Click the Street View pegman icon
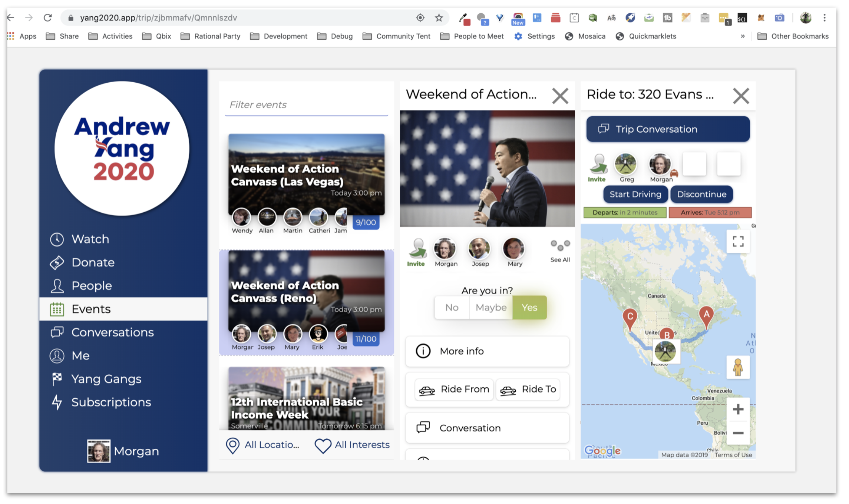The height and width of the screenshot is (504, 849). (738, 367)
